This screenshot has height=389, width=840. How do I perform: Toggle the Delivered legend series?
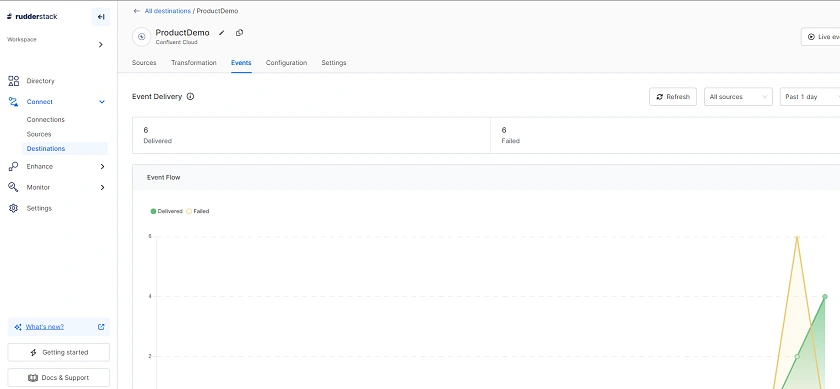pyautogui.click(x=167, y=211)
